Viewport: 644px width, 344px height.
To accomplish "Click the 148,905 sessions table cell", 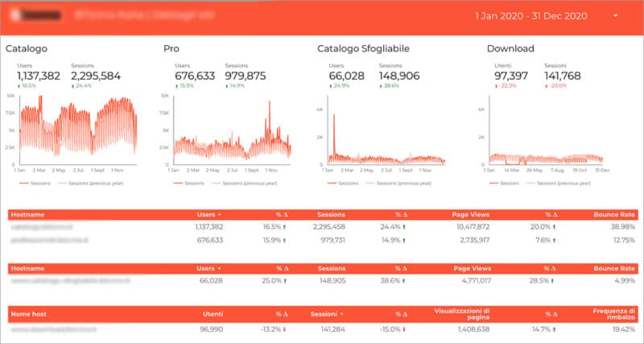I will (332, 281).
